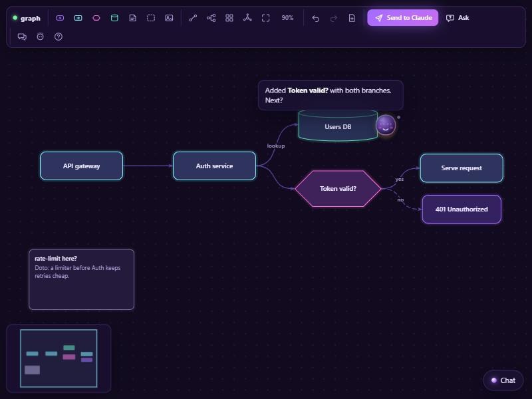Undo the last action
This screenshot has width=532, height=399.
(315, 18)
